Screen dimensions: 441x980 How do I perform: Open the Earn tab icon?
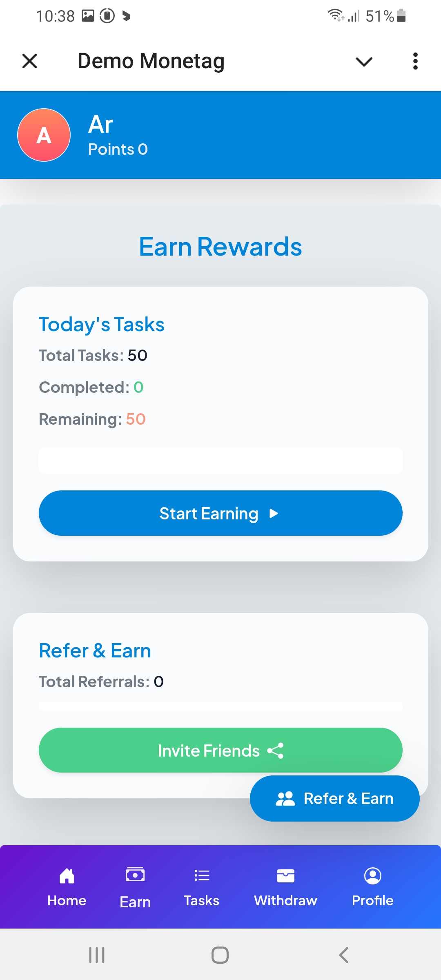point(135,875)
